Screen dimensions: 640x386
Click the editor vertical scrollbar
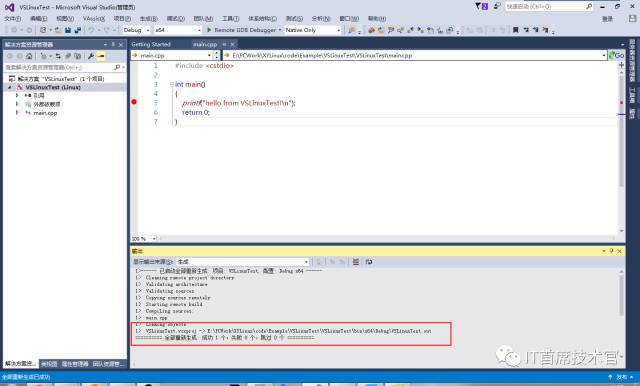pos(622,131)
